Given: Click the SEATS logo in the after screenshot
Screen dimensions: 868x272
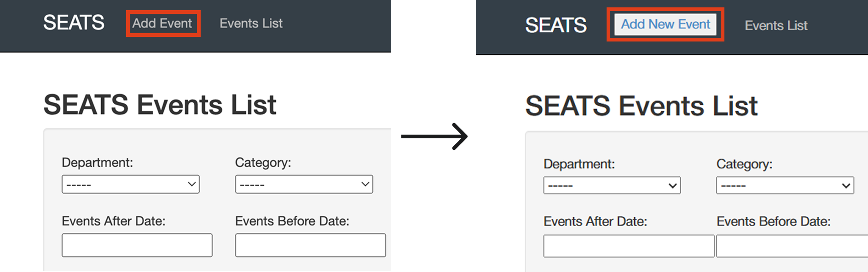Looking at the screenshot, I should [556, 25].
